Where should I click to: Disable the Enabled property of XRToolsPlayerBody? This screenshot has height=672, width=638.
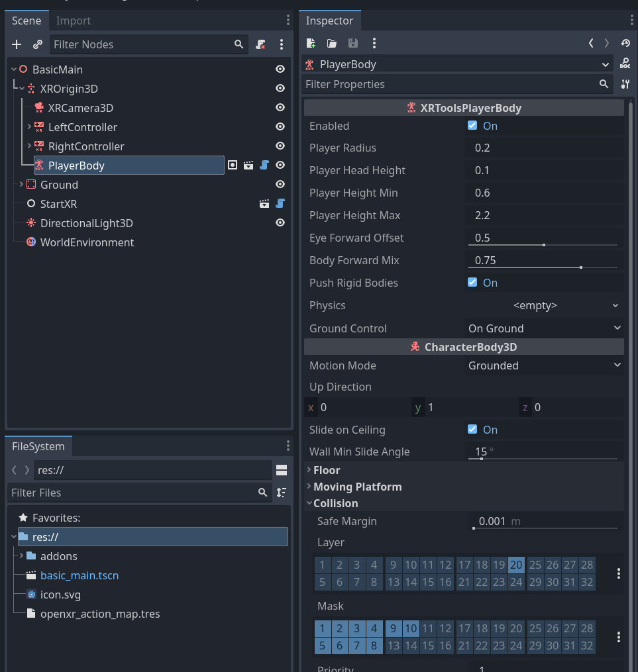(472, 126)
